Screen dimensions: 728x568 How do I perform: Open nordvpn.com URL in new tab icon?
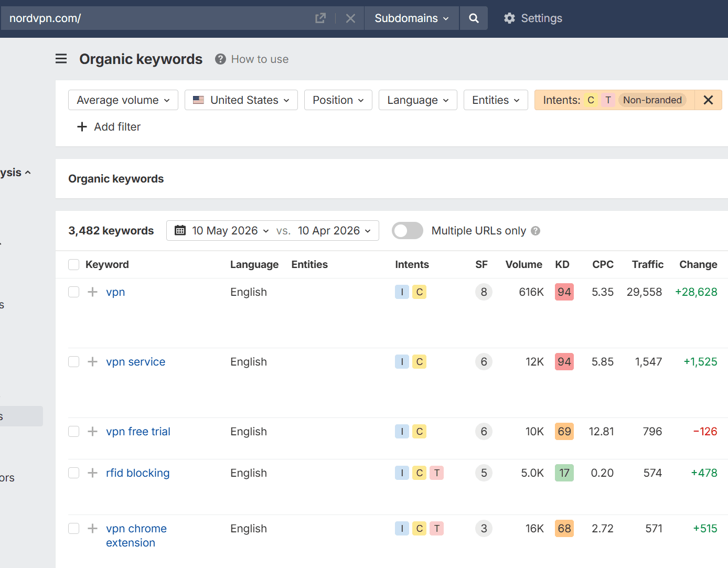[320, 18]
